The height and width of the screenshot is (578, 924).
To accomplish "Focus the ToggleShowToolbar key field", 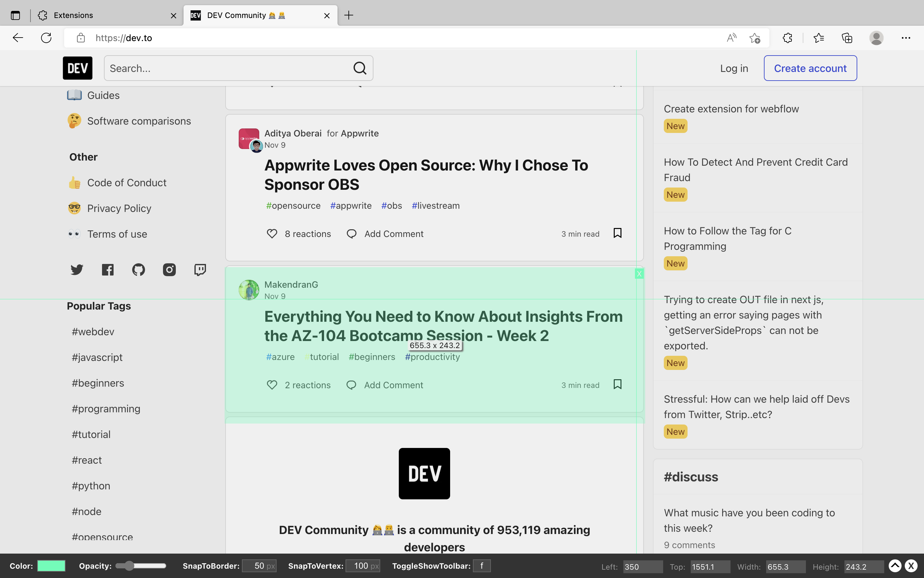I will click(x=482, y=566).
